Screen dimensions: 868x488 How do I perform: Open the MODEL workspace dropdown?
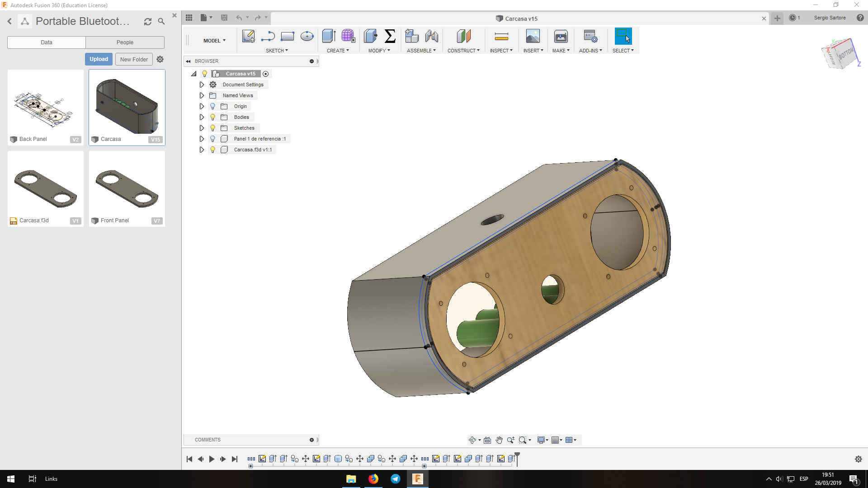[x=214, y=41]
